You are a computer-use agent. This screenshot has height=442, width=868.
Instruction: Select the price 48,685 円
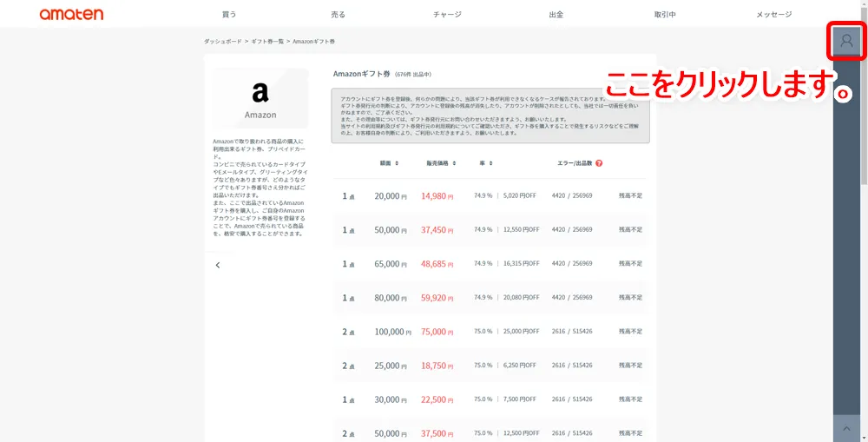click(x=437, y=264)
